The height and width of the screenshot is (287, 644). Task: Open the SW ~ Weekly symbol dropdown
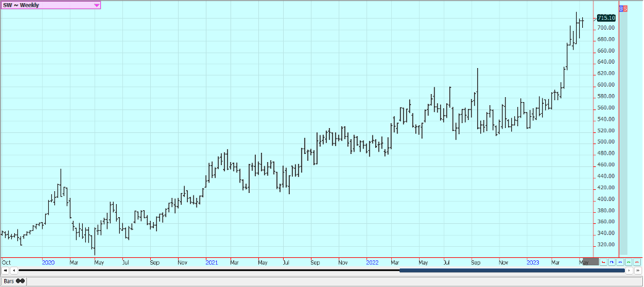click(x=51, y=6)
